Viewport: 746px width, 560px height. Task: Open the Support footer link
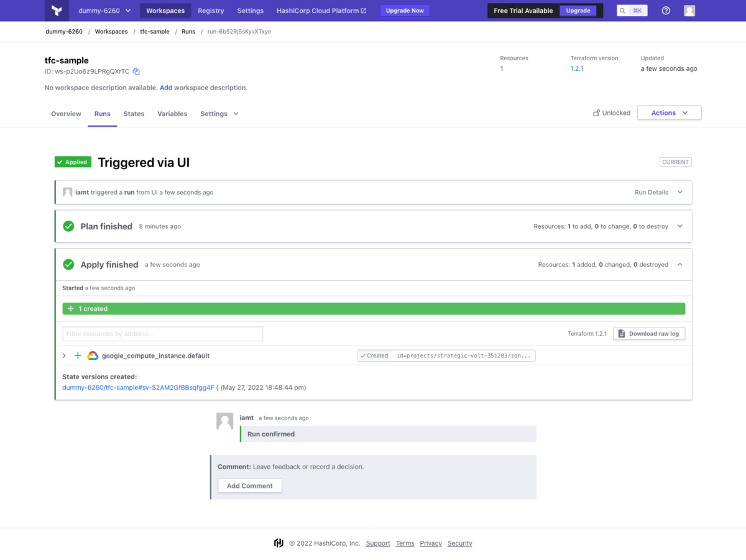tap(378, 543)
